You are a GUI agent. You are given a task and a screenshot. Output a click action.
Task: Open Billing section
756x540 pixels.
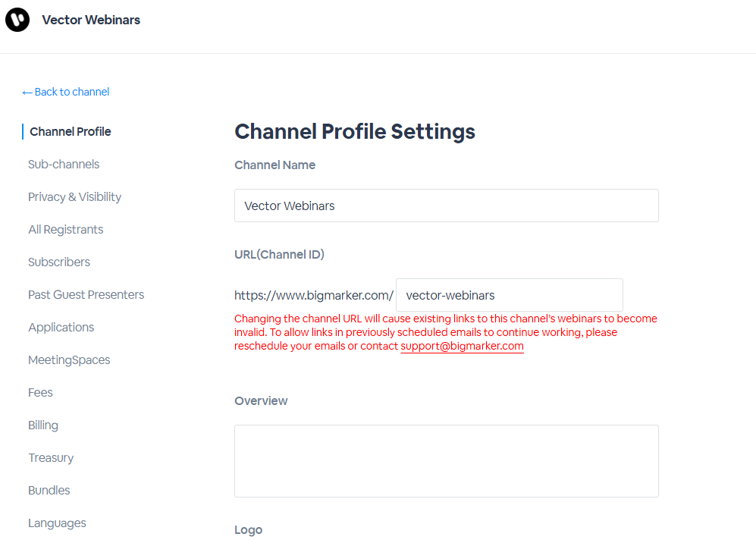[x=43, y=425]
